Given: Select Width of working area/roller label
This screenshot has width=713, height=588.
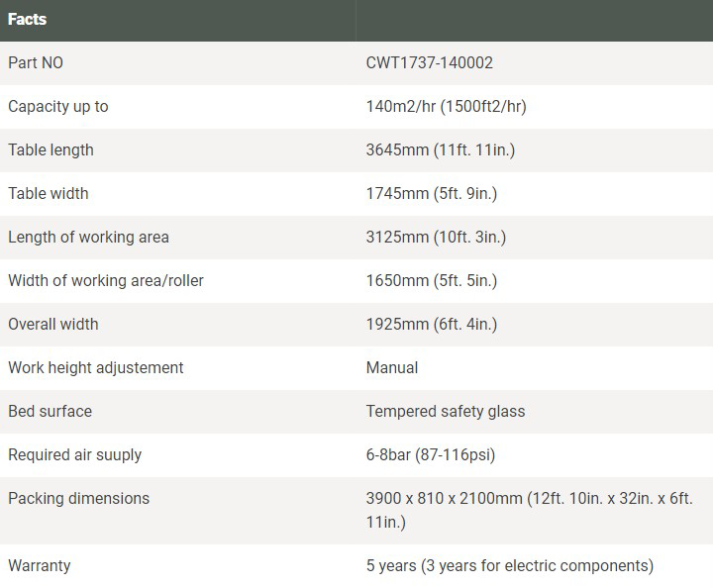Looking at the screenshot, I should (x=106, y=281).
